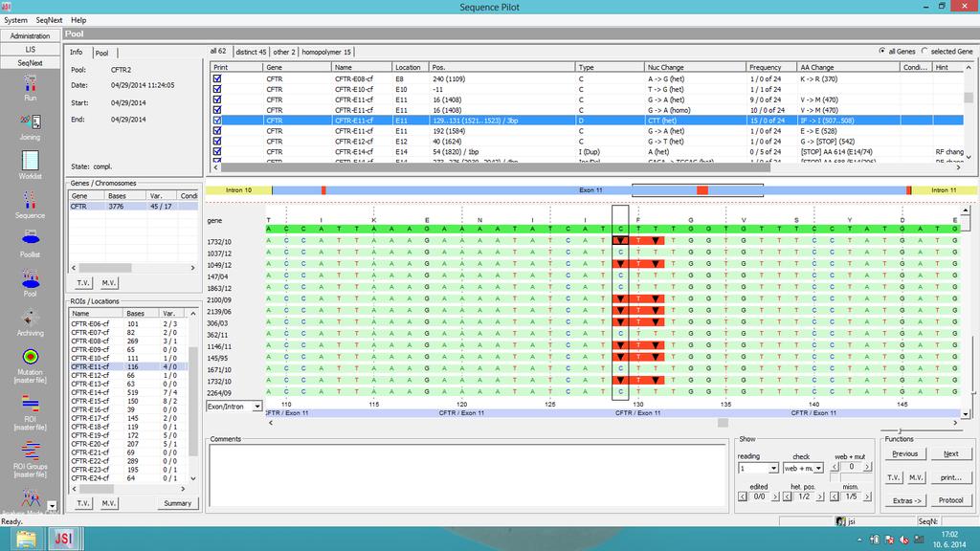Toggle print checkbox for CFTR-E12-cf row
This screenshot has width=980, height=551.
[217, 142]
